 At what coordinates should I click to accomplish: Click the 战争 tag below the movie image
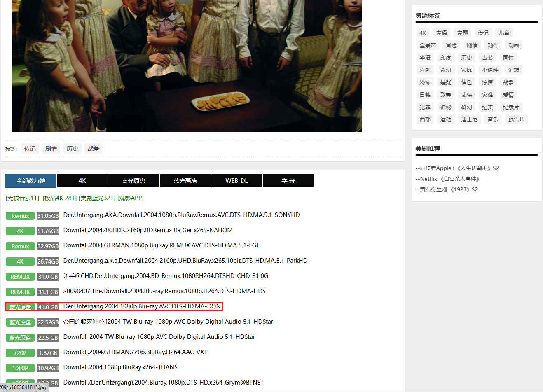coord(94,149)
